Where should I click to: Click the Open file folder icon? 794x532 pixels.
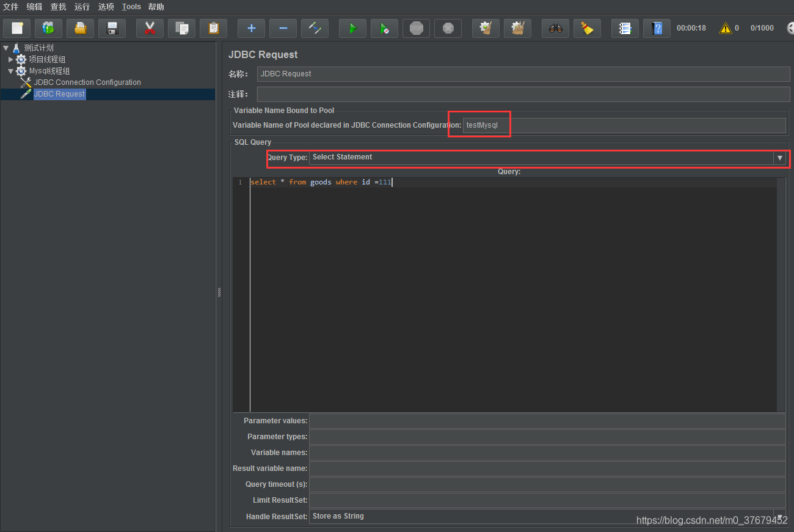(x=80, y=28)
